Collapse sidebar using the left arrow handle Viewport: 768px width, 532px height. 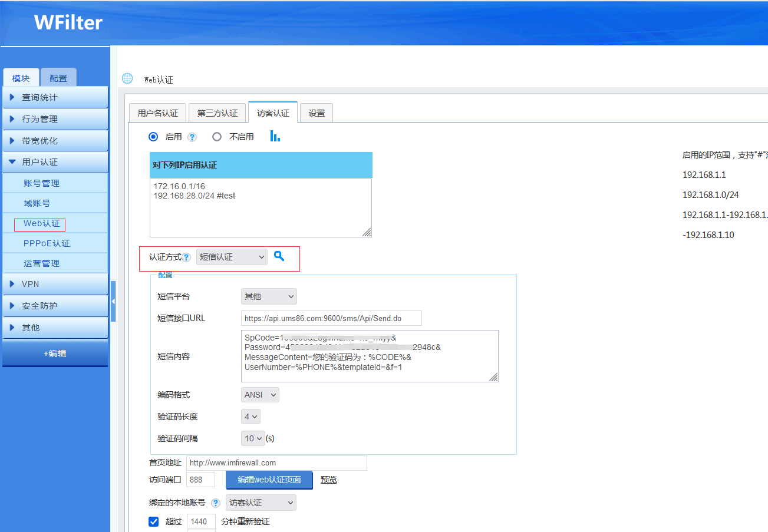(x=113, y=301)
